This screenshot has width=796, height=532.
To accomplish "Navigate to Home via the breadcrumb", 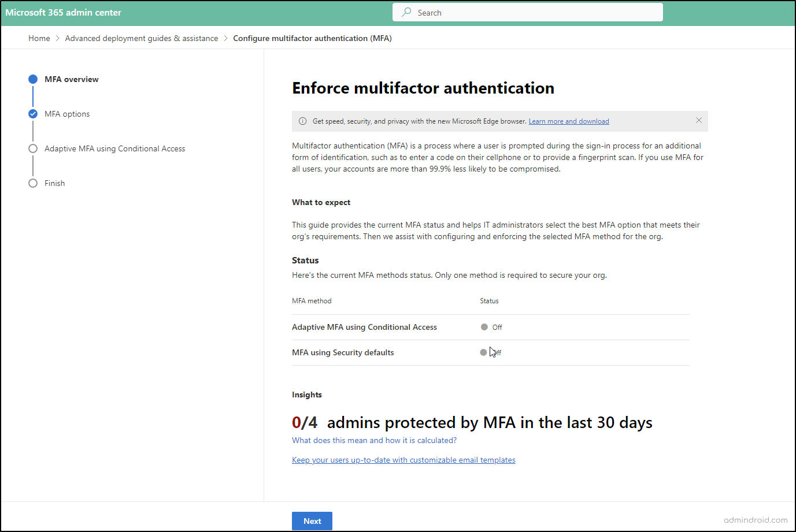I will 39,38.
